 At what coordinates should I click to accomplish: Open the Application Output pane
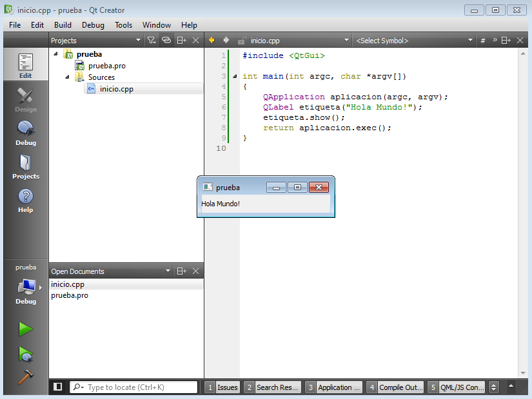click(333, 387)
